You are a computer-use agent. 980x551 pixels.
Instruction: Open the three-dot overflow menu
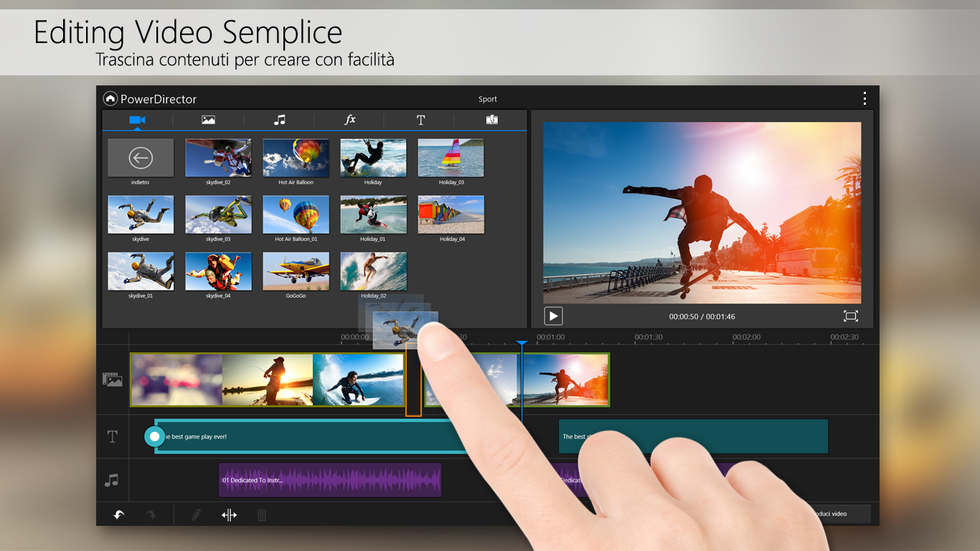865,98
